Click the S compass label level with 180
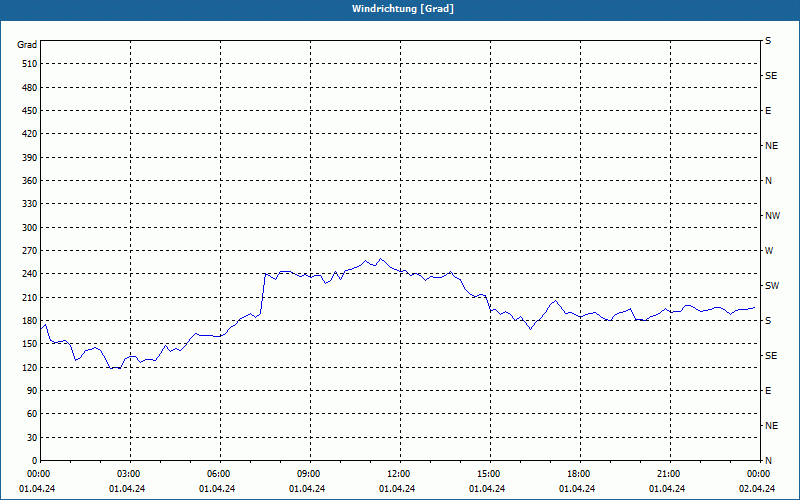The width and height of the screenshot is (800, 500). [768, 321]
